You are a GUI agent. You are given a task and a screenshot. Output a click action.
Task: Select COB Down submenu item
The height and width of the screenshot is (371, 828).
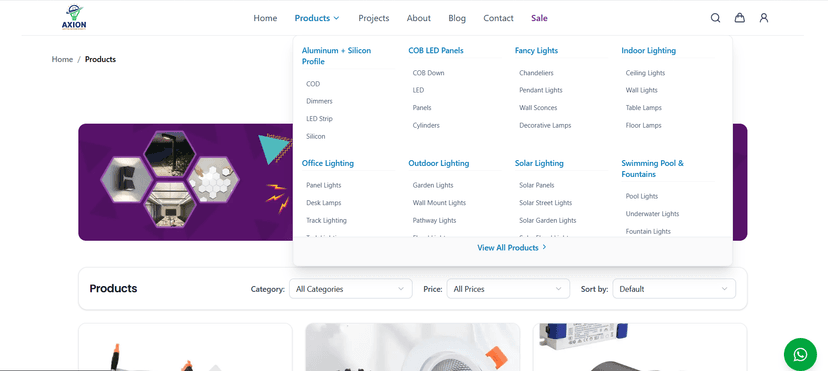coord(428,73)
